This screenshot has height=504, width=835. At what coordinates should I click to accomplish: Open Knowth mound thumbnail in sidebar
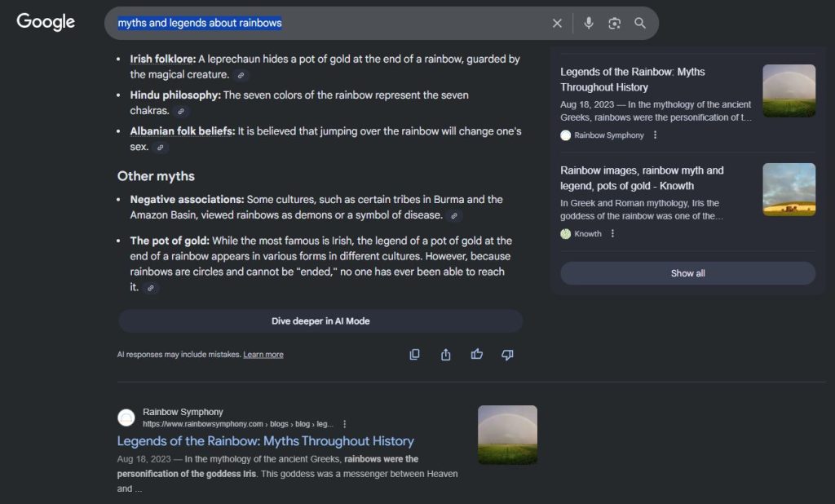[789, 189]
